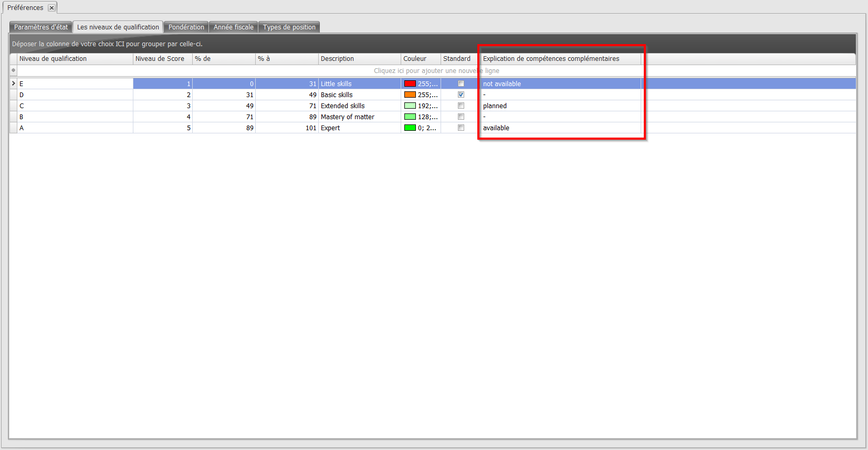Close the Préférences tab
868x450 pixels.
coord(51,8)
